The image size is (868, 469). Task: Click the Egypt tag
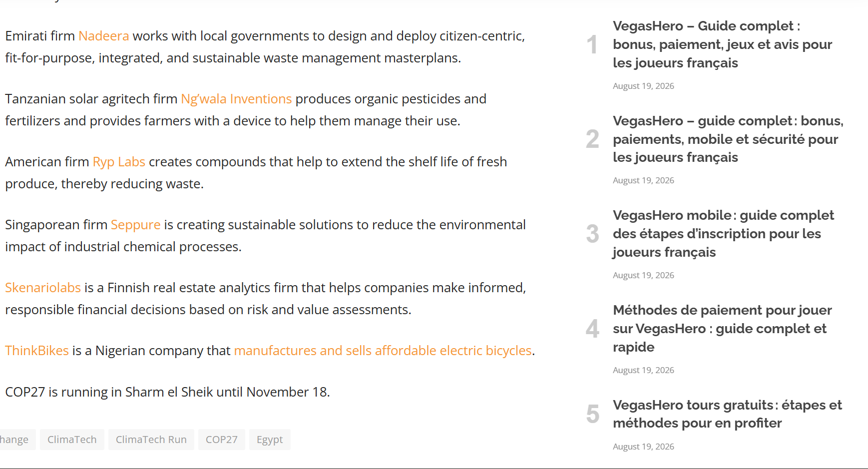click(270, 440)
